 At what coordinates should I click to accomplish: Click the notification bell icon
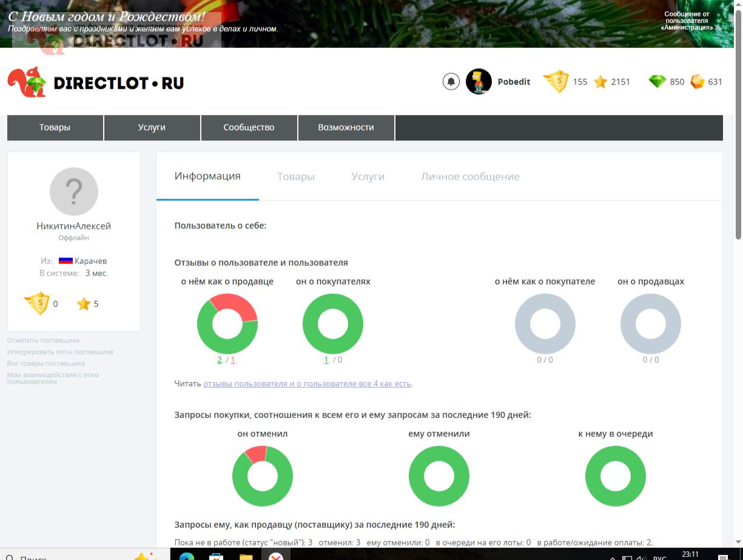click(451, 81)
